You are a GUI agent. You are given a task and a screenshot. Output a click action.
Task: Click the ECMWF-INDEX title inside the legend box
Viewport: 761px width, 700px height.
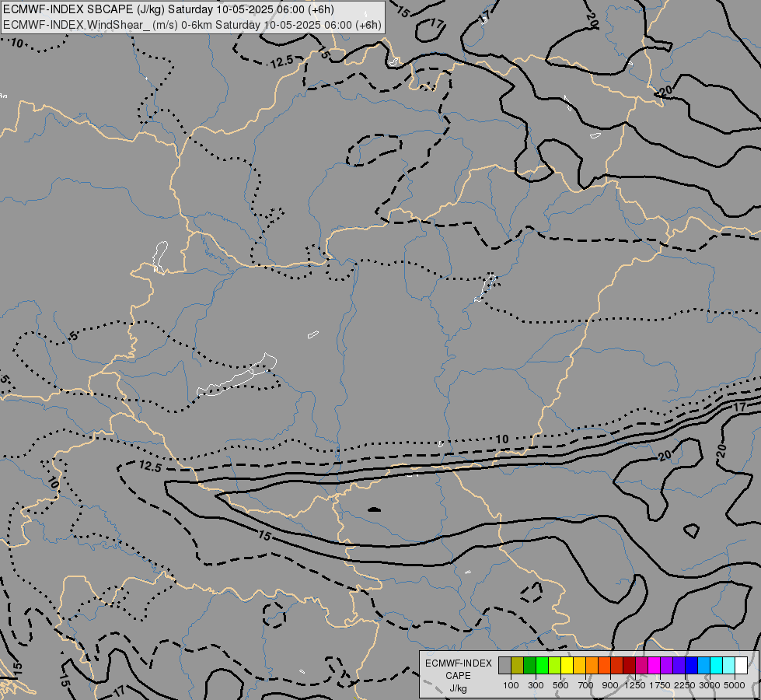(458, 663)
